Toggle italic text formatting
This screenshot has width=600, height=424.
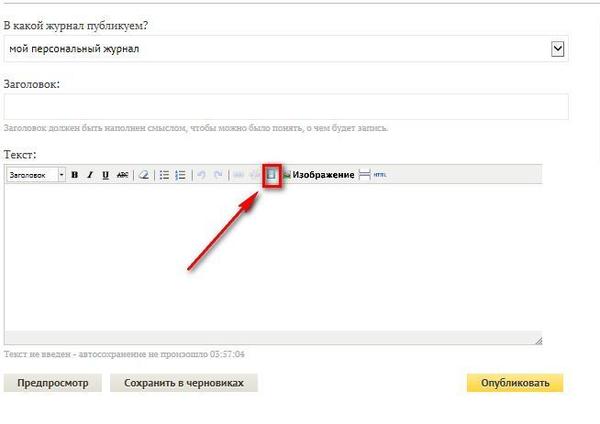click(90, 175)
